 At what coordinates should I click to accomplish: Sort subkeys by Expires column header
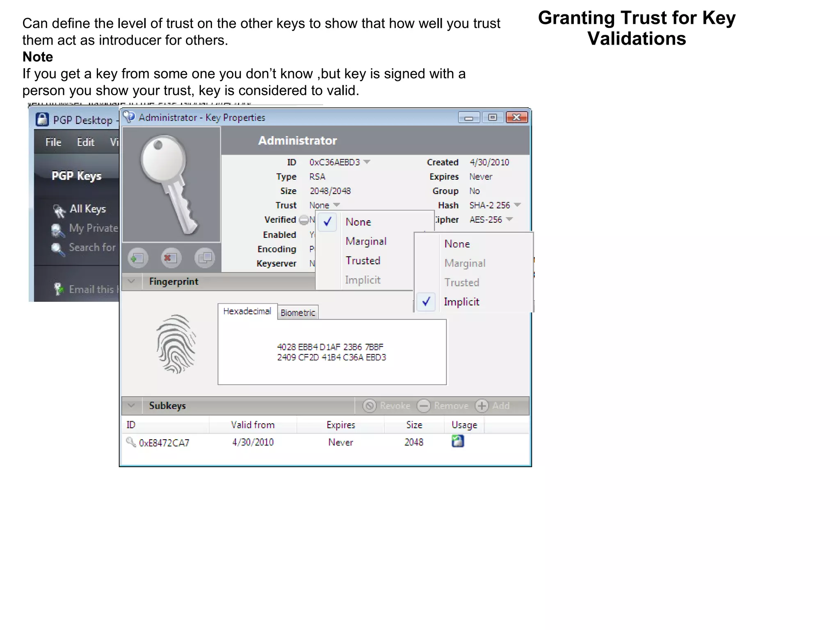coord(340,425)
